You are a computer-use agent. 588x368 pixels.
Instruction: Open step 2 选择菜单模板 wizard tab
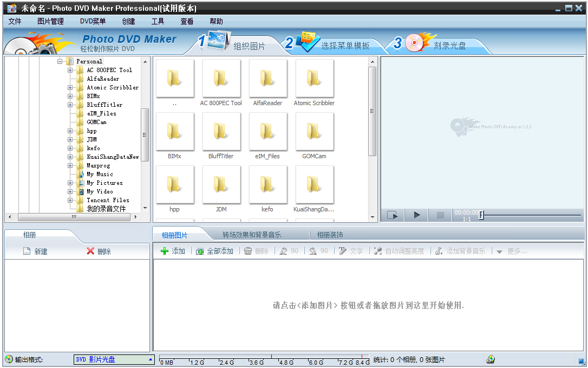click(336, 45)
